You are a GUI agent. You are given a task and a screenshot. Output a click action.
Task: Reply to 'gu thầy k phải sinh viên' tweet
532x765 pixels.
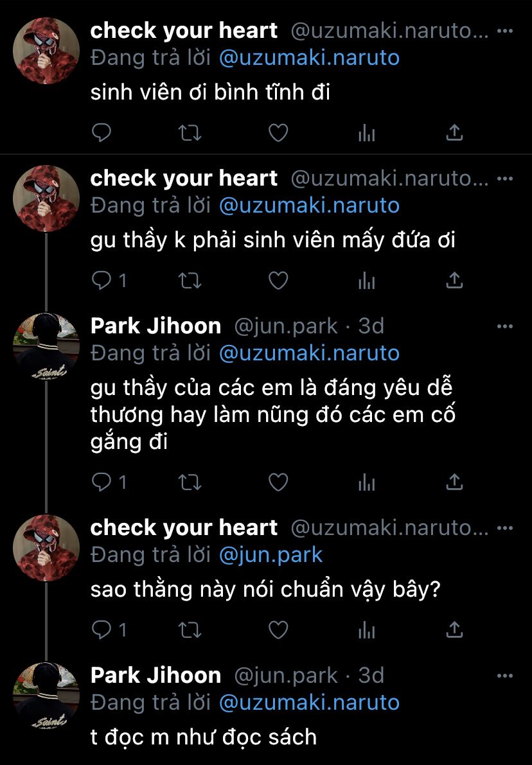102,281
